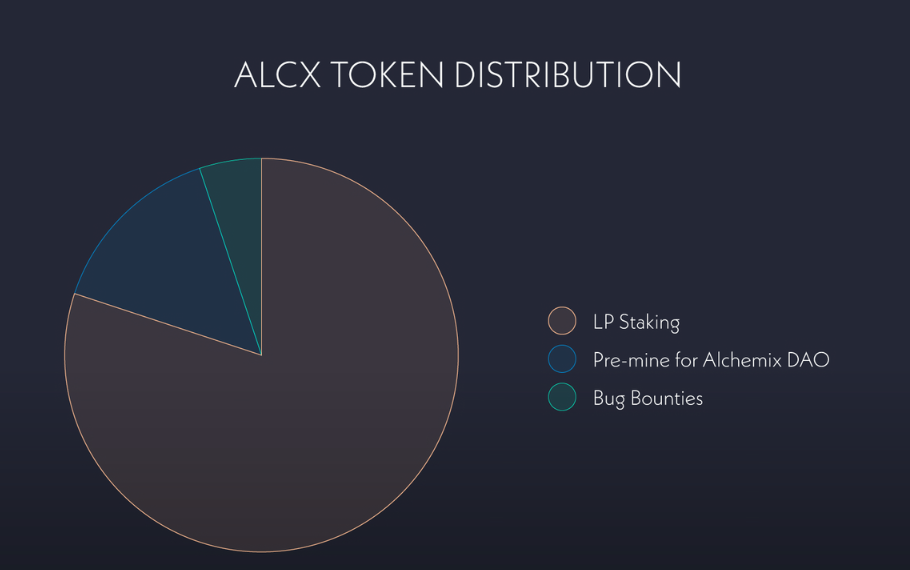Click the divider between Pre-mine and LP Staking slices

[x=168, y=324]
